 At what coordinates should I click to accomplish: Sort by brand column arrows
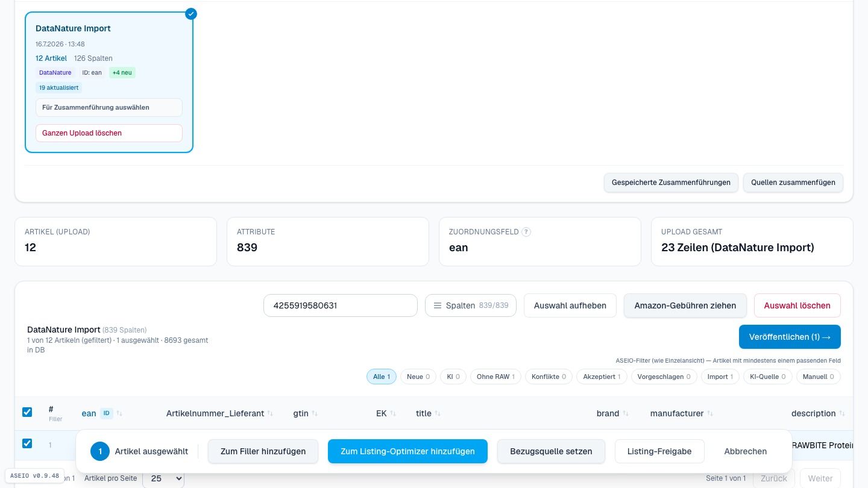tap(626, 413)
